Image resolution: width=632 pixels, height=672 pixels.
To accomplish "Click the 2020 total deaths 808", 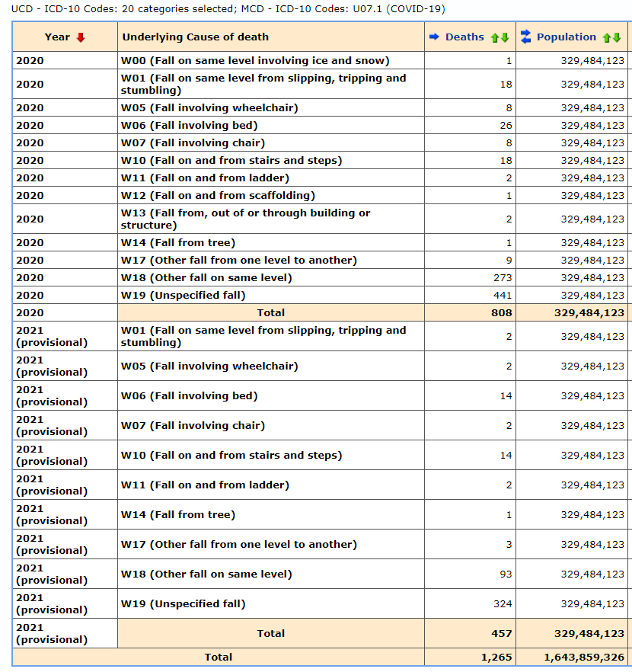I will (x=501, y=313).
